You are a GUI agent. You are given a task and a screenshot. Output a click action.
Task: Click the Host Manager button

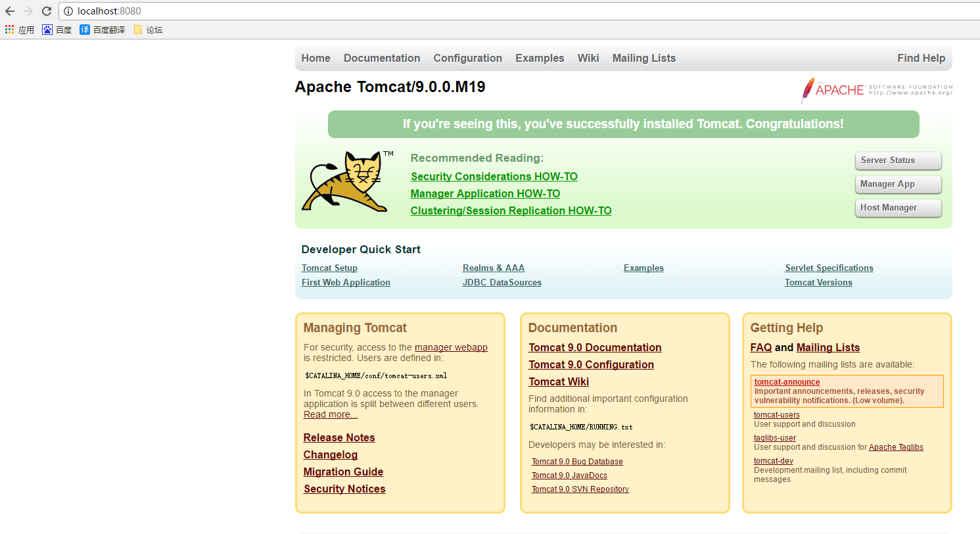(x=898, y=208)
